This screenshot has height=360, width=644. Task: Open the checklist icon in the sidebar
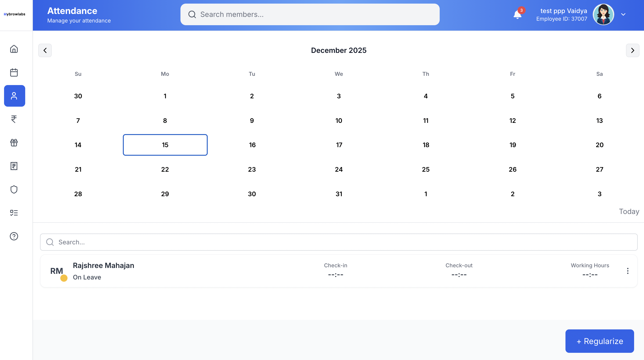tap(14, 213)
